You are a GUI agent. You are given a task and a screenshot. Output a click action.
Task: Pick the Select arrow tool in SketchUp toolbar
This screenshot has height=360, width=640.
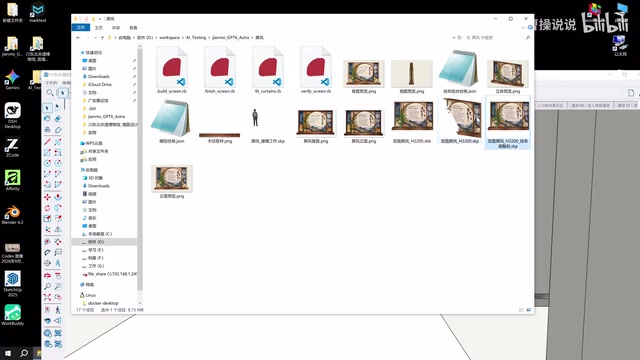[47, 108]
